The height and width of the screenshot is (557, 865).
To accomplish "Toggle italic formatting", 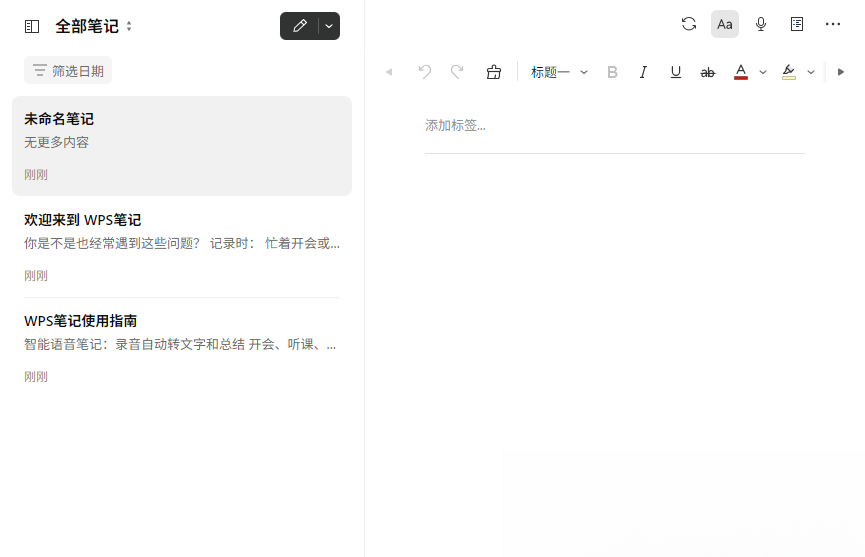I will click(643, 72).
